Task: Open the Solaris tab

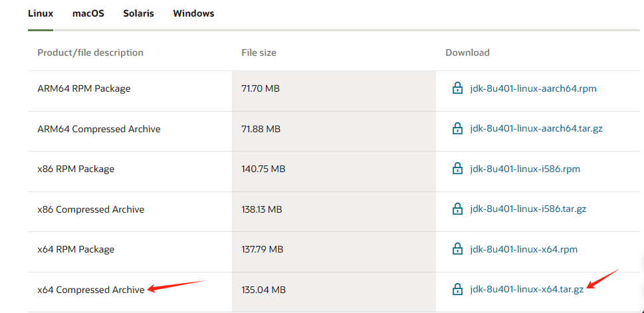Action: [x=138, y=13]
